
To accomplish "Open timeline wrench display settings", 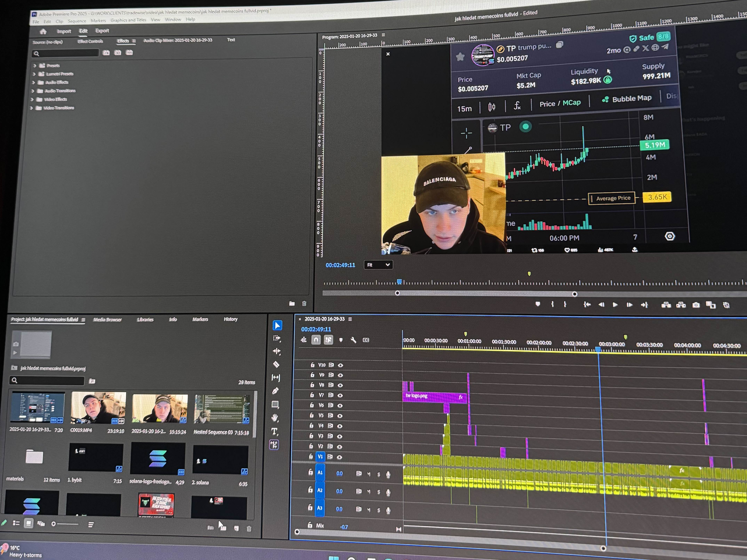I will point(353,340).
